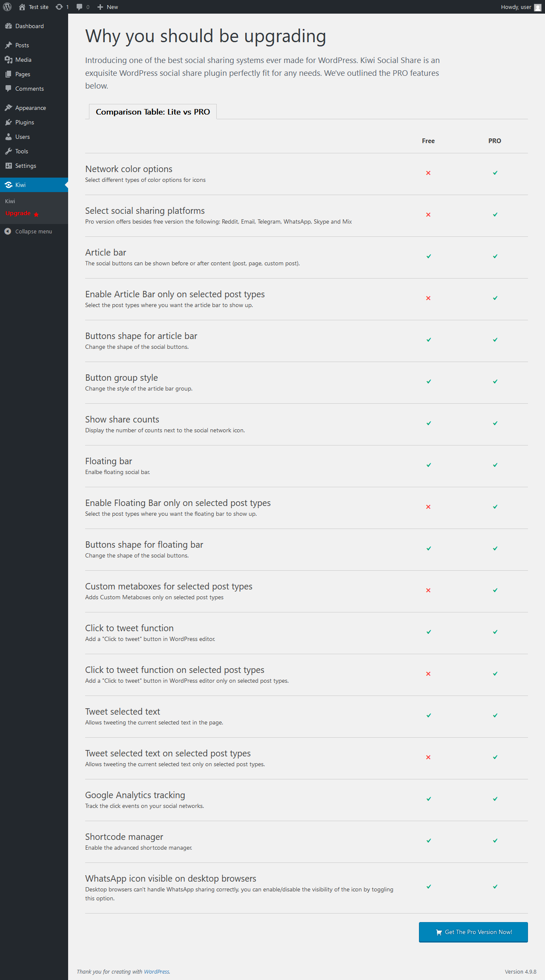Click the Free column header

tap(428, 141)
